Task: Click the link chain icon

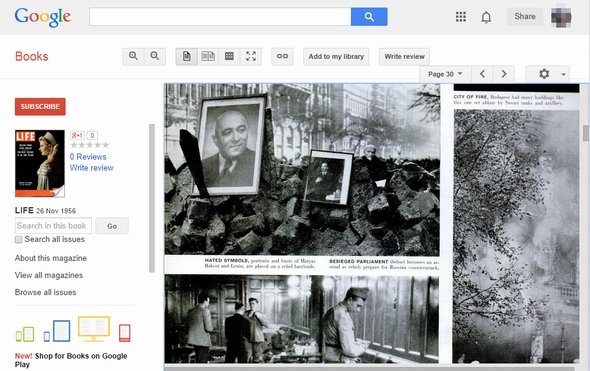Action: [282, 56]
